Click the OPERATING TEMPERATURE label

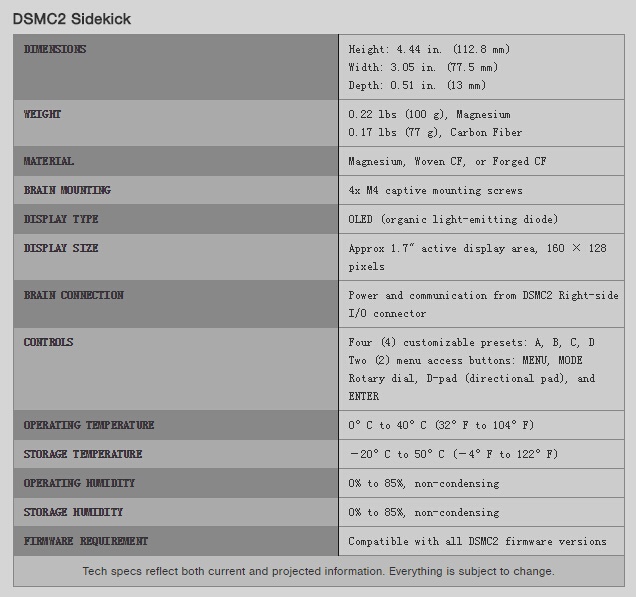pos(89,425)
